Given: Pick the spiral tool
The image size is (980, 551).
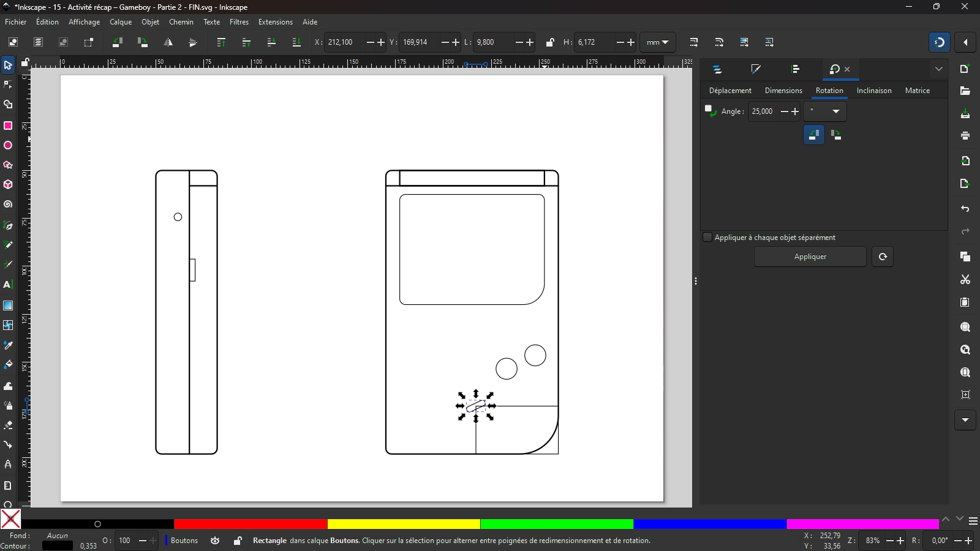Looking at the screenshot, I should 8,204.
